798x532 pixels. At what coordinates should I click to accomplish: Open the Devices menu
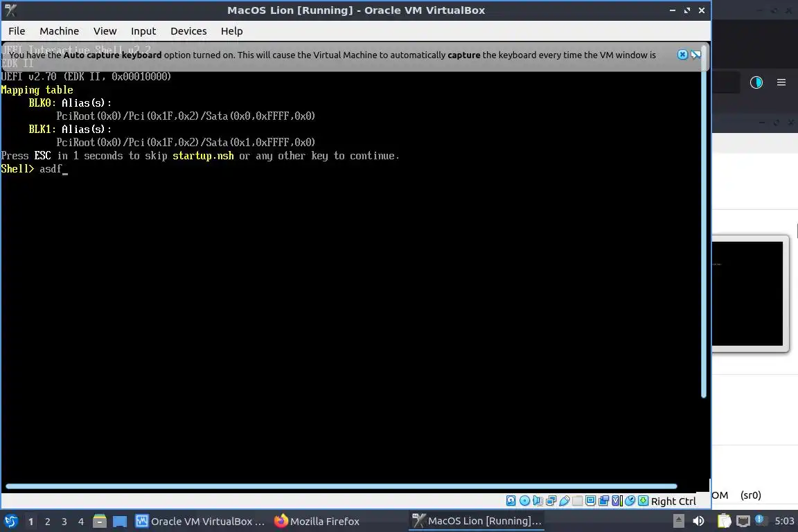pos(188,31)
